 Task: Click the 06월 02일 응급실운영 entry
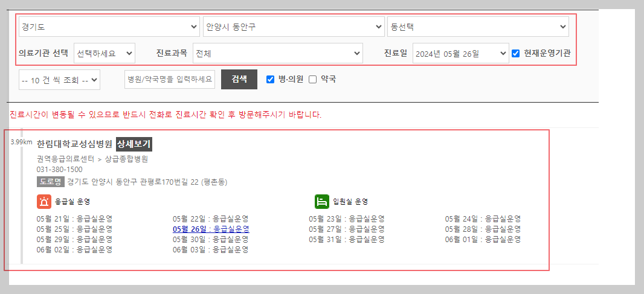[74, 249]
